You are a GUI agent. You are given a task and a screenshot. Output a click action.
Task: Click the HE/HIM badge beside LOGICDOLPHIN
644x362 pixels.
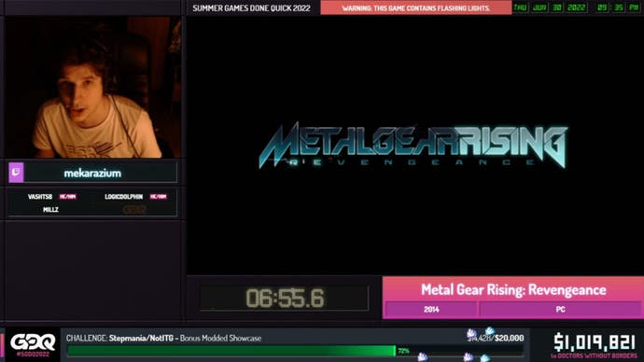point(158,197)
